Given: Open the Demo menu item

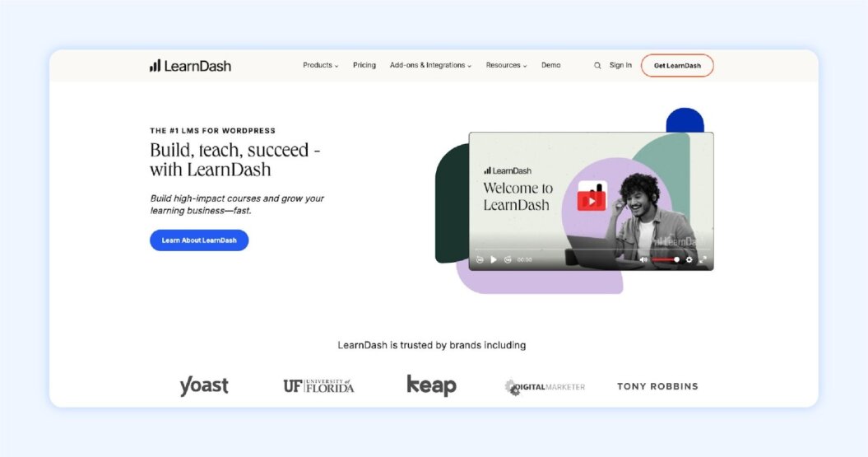Looking at the screenshot, I should click(x=550, y=65).
